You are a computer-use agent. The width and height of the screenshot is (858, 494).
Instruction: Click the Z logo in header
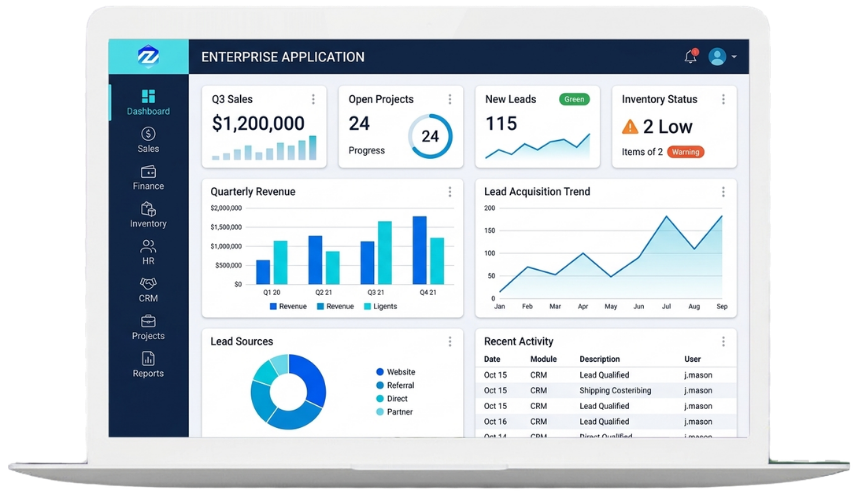tap(148, 56)
